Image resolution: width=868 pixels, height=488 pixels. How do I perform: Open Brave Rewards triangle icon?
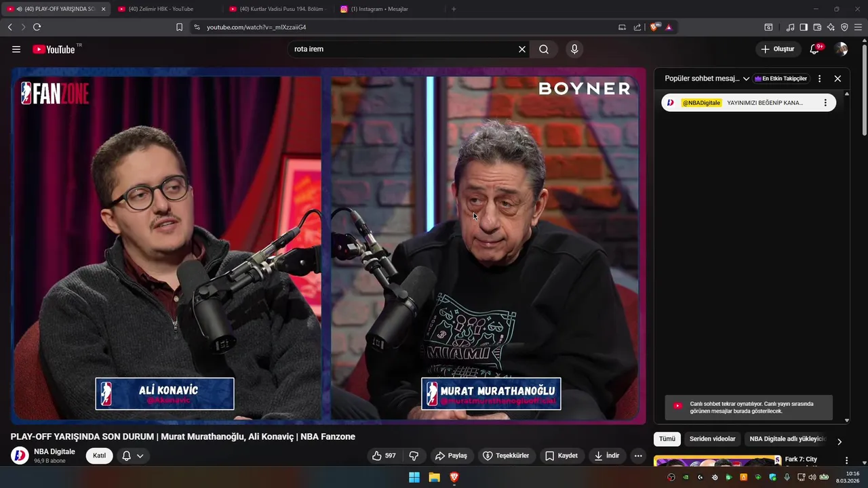(x=669, y=27)
